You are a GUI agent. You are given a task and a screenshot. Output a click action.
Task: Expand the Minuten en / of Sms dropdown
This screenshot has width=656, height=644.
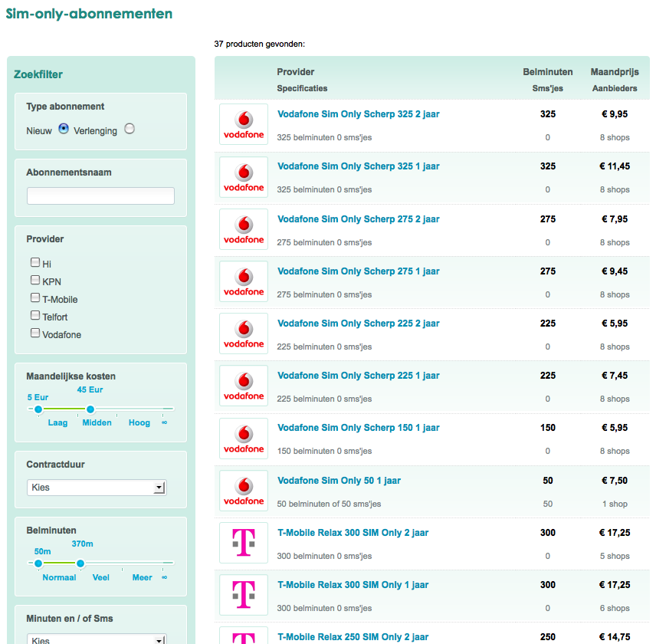(97, 639)
